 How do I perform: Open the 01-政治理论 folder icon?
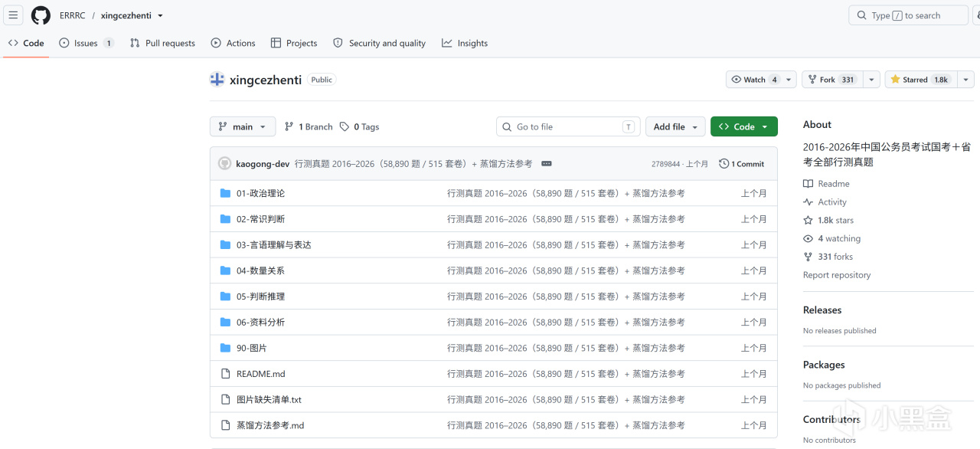(x=225, y=193)
